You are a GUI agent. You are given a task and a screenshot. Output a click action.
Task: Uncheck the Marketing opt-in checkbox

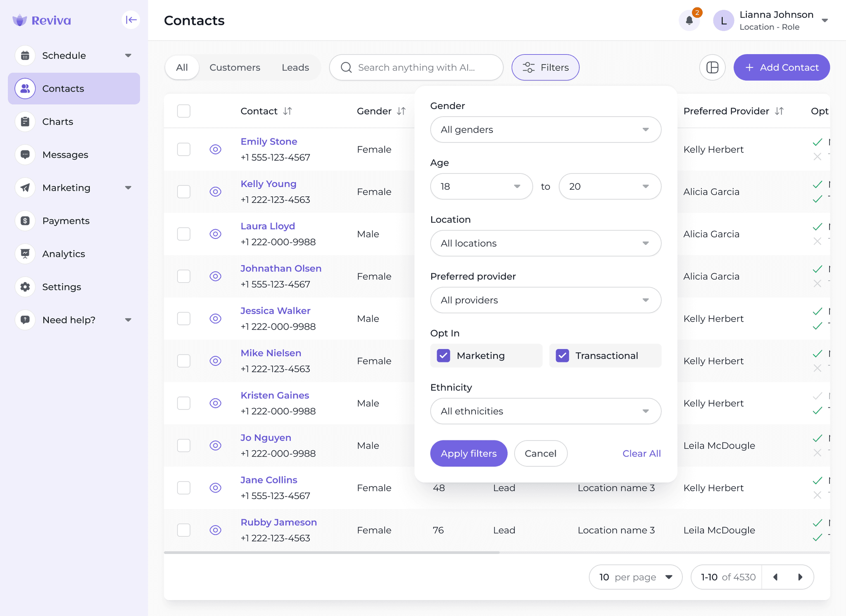[x=444, y=356]
